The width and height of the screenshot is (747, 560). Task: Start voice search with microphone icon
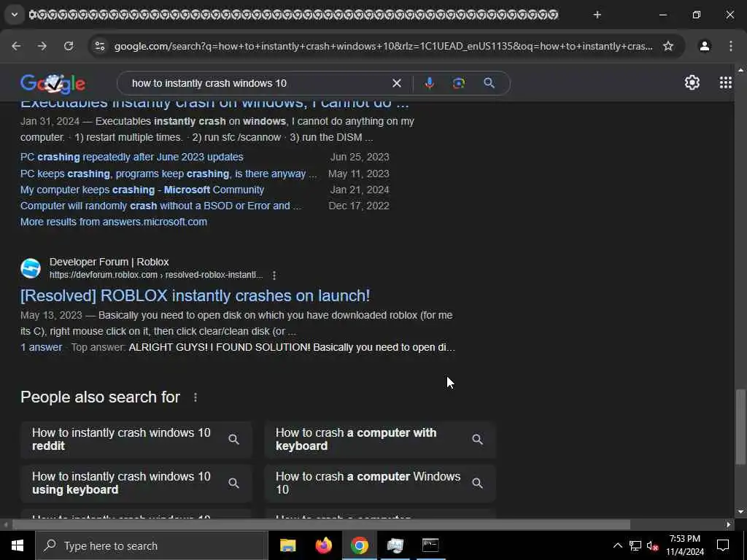pos(429,83)
